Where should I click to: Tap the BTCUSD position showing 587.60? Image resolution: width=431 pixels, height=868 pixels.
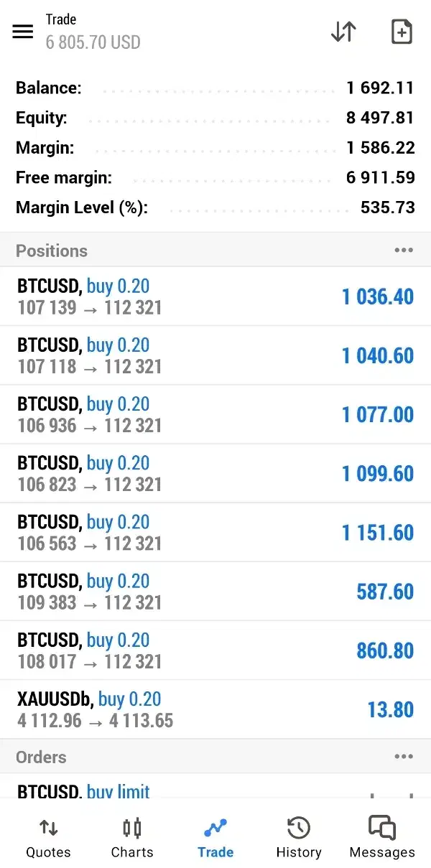click(x=215, y=591)
